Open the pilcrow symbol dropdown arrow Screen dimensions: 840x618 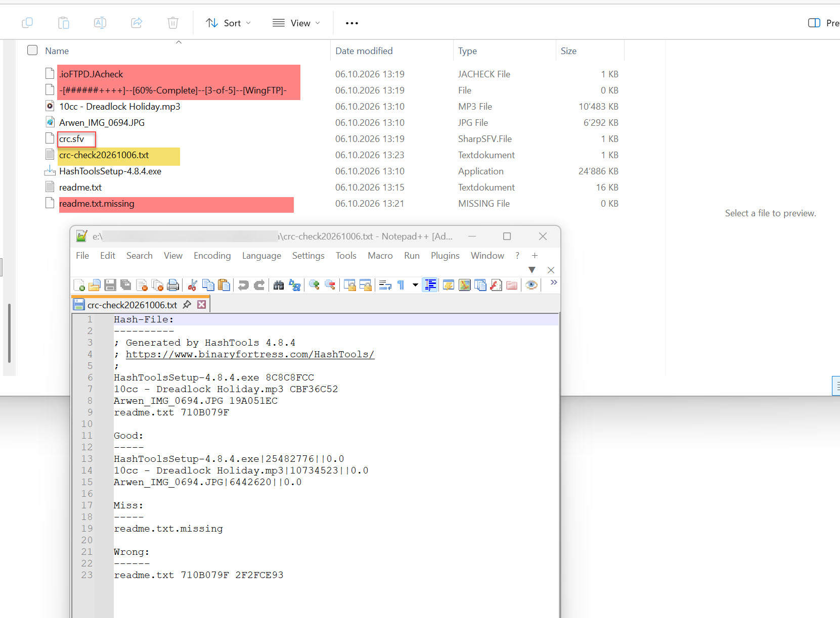[415, 285]
